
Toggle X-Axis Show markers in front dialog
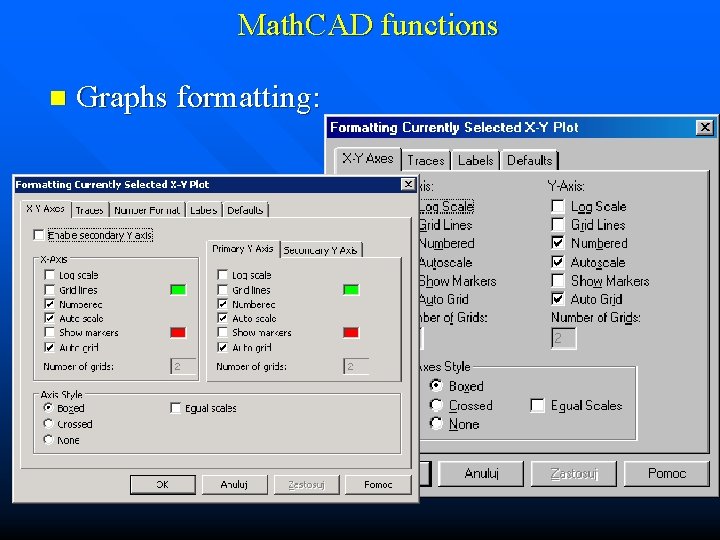click(x=50, y=332)
